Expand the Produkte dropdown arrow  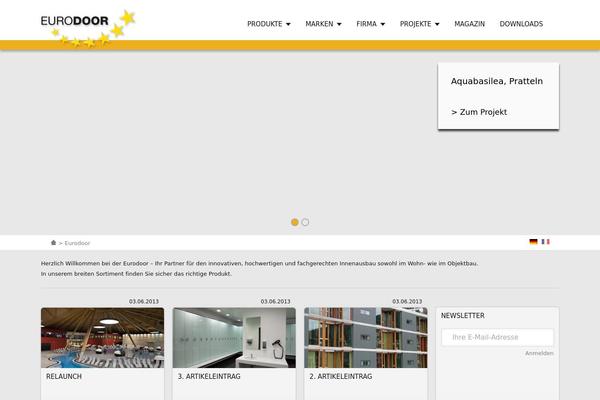pyautogui.click(x=288, y=24)
